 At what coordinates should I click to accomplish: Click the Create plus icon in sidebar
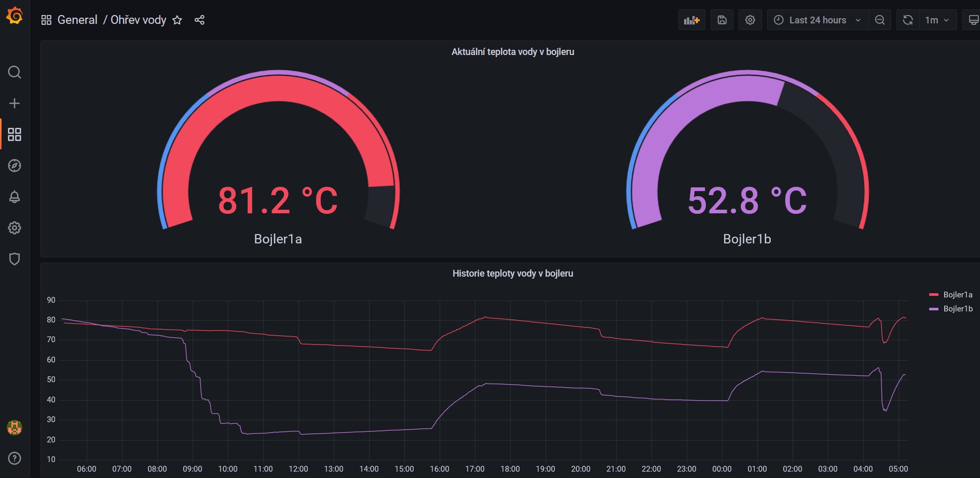point(15,103)
